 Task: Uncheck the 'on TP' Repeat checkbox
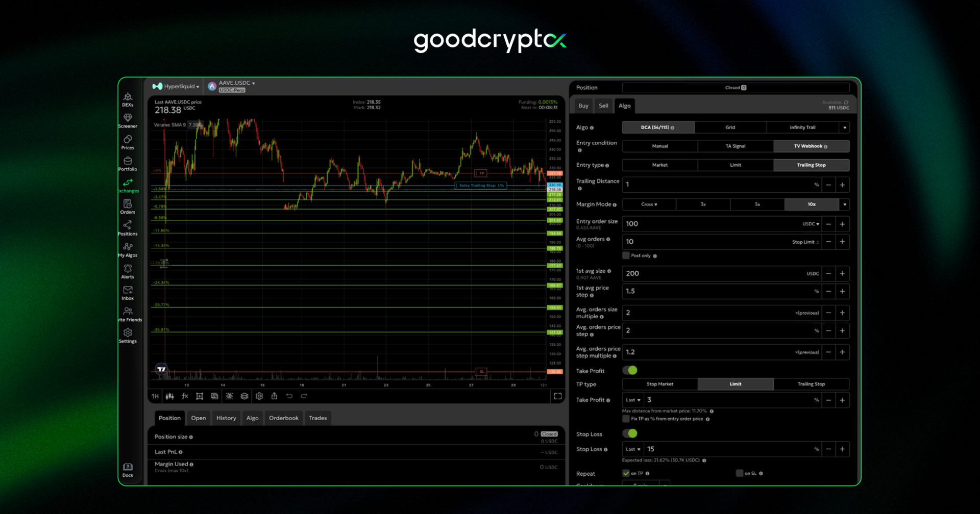[626, 473]
